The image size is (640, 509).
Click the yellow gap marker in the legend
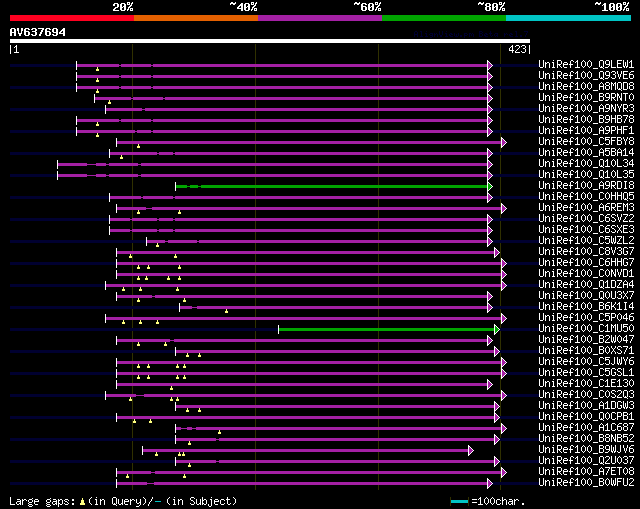[x=82, y=502]
